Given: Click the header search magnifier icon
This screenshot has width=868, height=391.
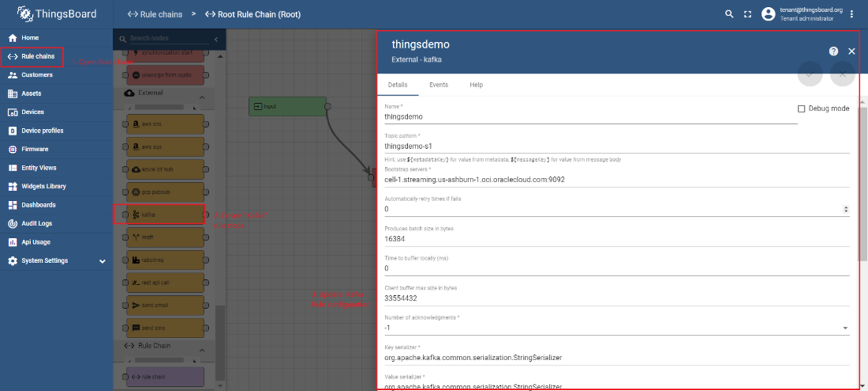Looking at the screenshot, I should [729, 14].
